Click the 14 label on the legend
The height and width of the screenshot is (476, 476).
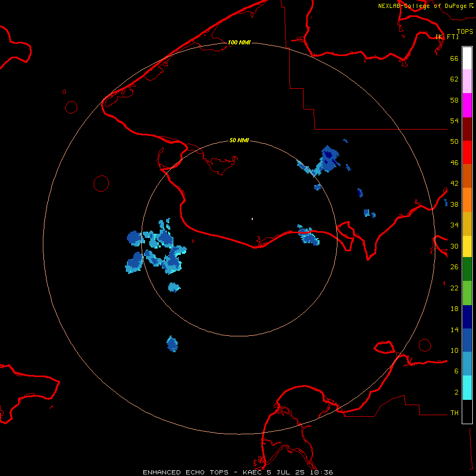454,329
